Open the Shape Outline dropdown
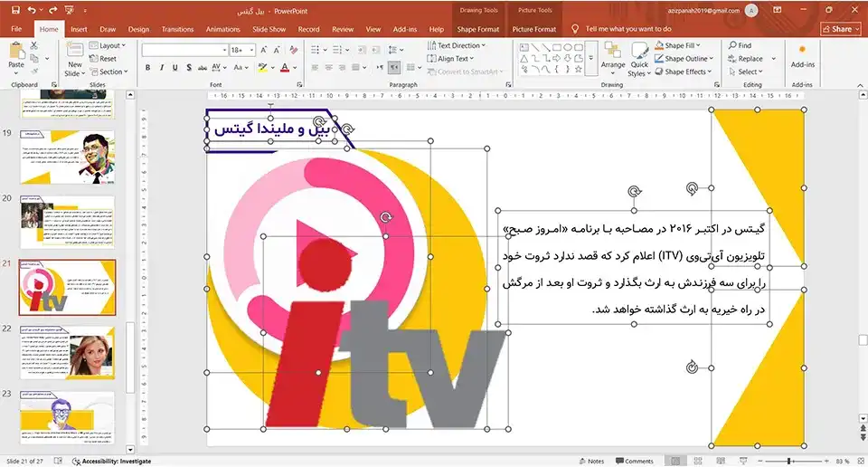This screenshot has width=868, height=467. point(684,58)
